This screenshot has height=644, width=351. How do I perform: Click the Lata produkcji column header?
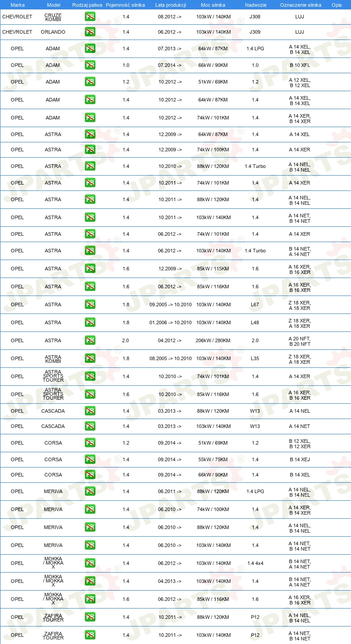point(171,5)
